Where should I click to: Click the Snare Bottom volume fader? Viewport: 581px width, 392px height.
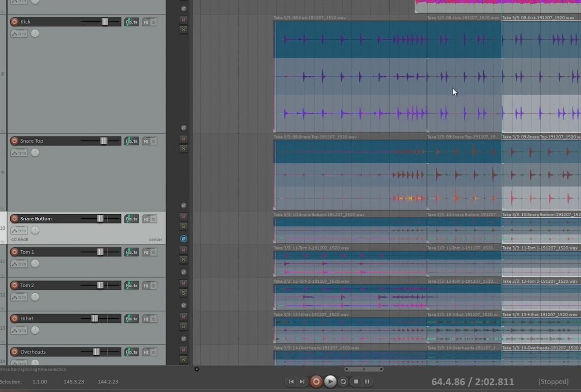pyautogui.click(x=100, y=219)
